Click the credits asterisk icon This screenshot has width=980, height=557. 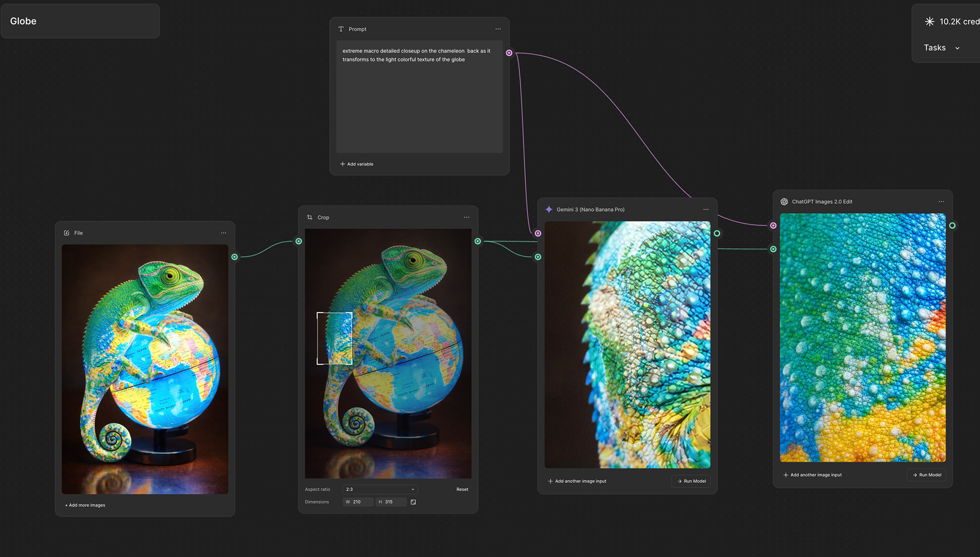click(x=929, y=21)
